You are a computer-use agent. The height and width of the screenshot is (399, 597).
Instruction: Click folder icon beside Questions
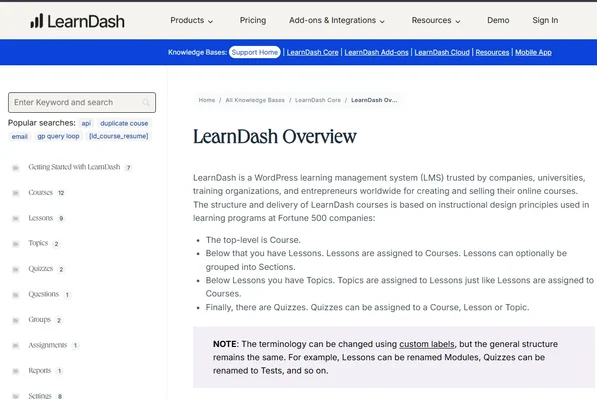pos(16,295)
